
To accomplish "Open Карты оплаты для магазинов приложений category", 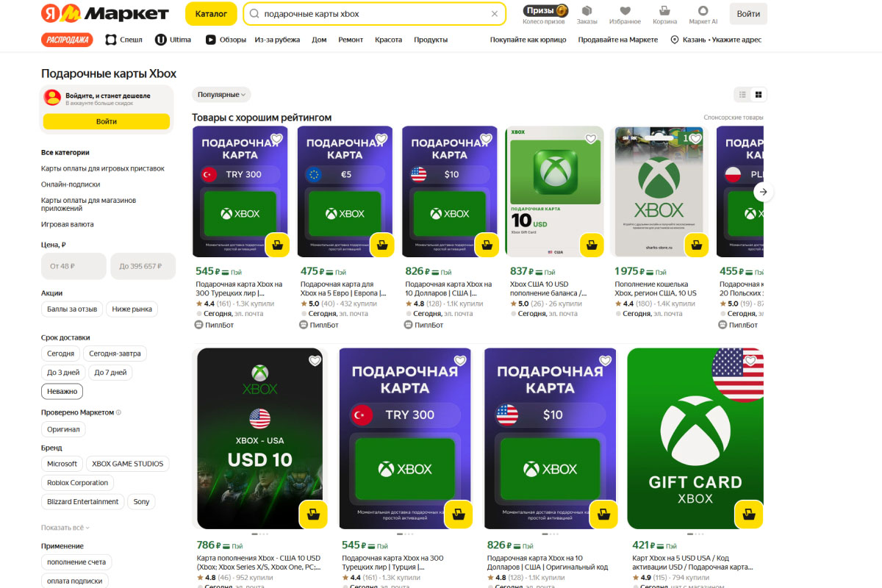I will tap(88, 204).
